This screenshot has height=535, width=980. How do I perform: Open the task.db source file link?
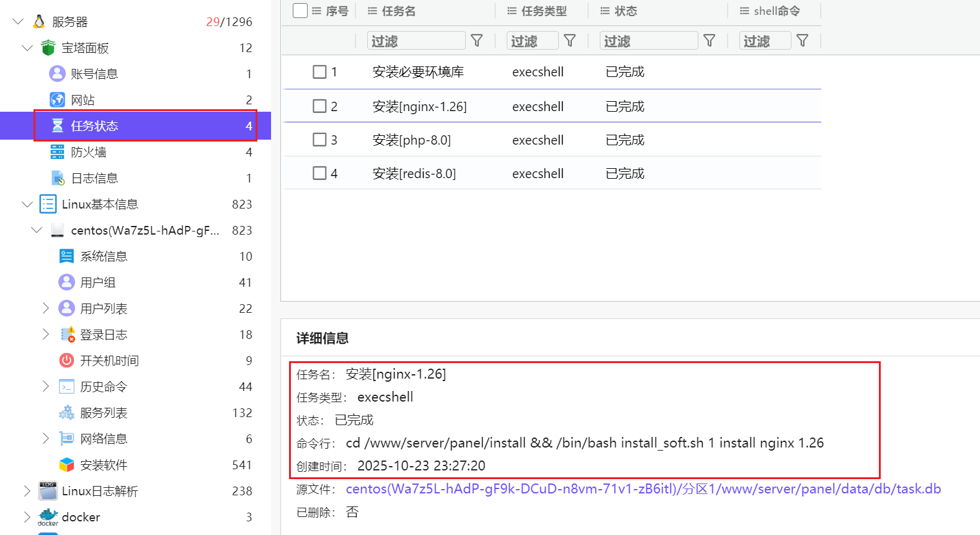pyautogui.click(x=643, y=489)
